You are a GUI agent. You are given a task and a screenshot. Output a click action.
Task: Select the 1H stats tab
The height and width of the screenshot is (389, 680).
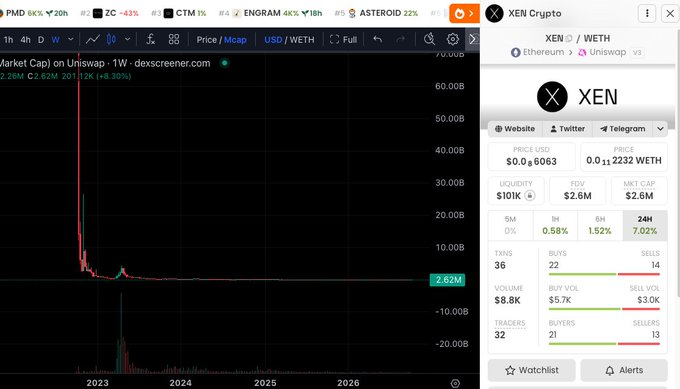coord(555,226)
